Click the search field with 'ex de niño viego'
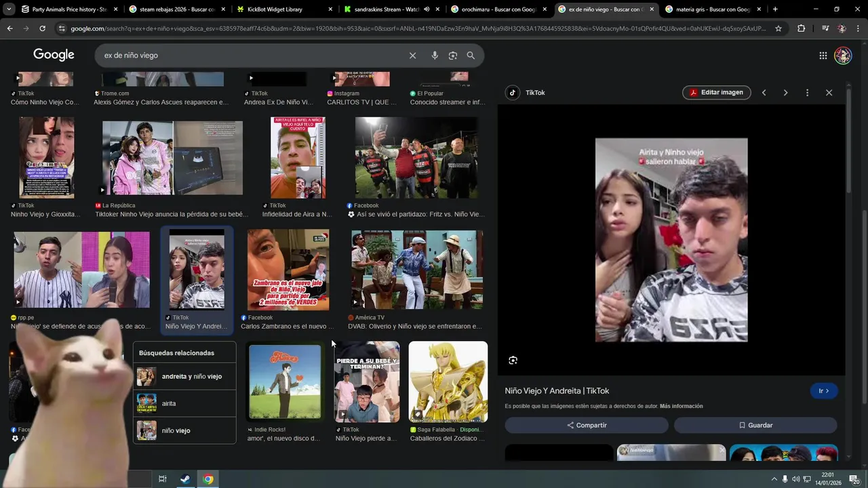The width and height of the screenshot is (868, 488). (251, 56)
